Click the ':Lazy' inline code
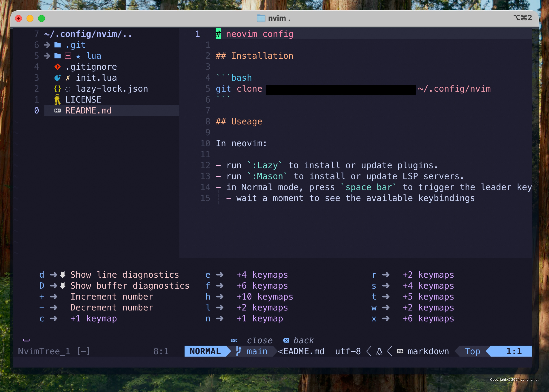The height and width of the screenshot is (392, 549). 265,165
